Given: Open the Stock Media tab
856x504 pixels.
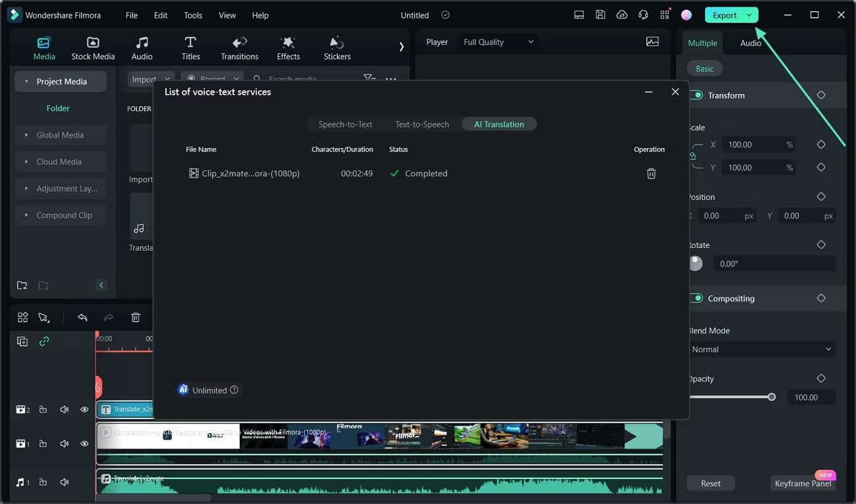Looking at the screenshot, I should point(93,49).
